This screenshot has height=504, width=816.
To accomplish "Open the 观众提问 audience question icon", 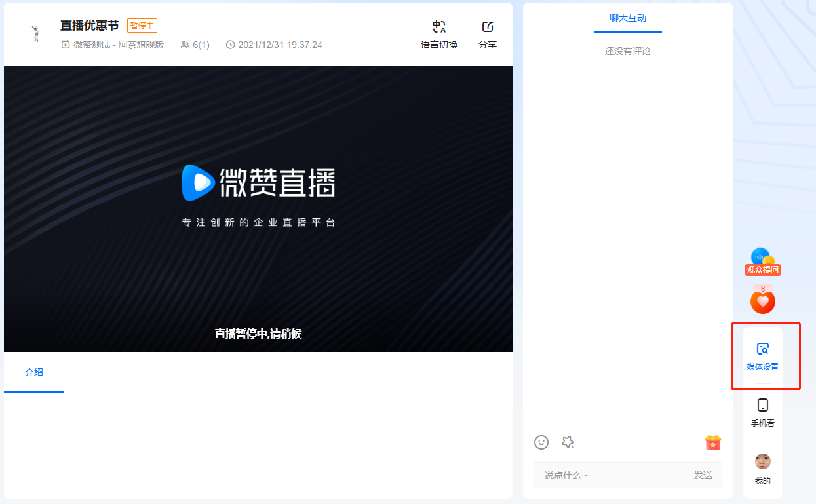I will (763, 262).
